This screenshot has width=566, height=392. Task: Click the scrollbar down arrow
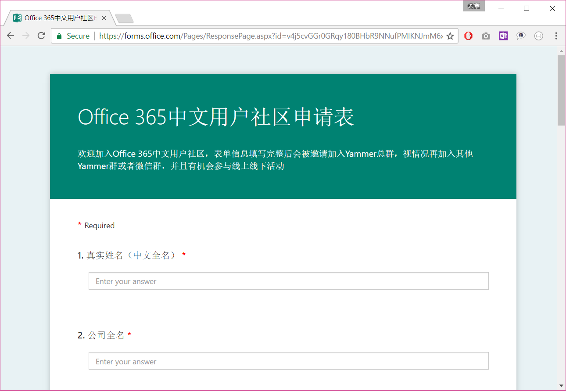click(x=561, y=385)
